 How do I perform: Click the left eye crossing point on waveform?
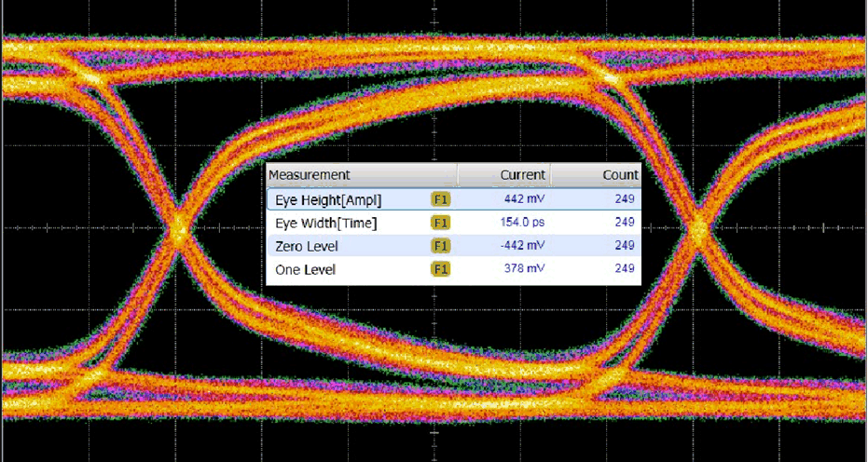[179, 227]
